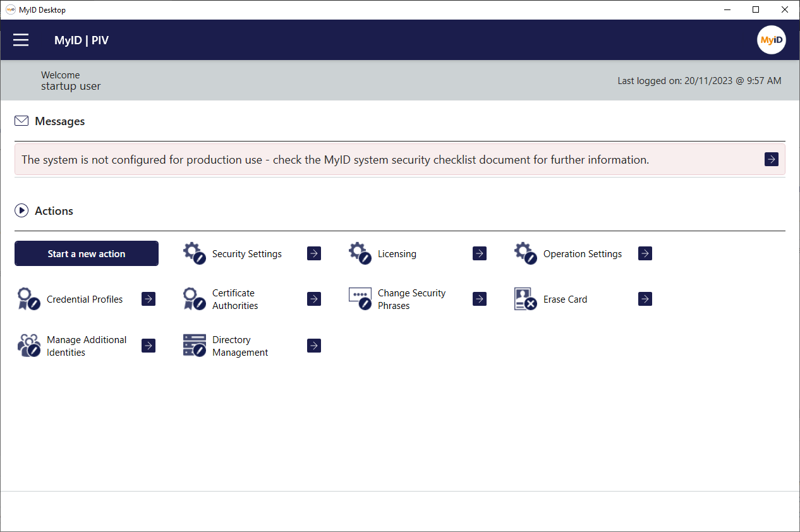Click the Messages section heading
This screenshot has height=532, width=800.
(60, 121)
